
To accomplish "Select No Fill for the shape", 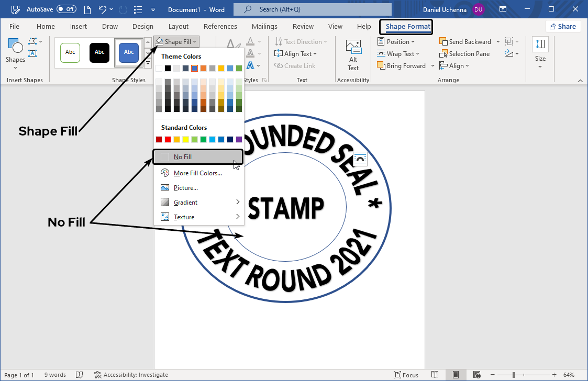I will 182,156.
